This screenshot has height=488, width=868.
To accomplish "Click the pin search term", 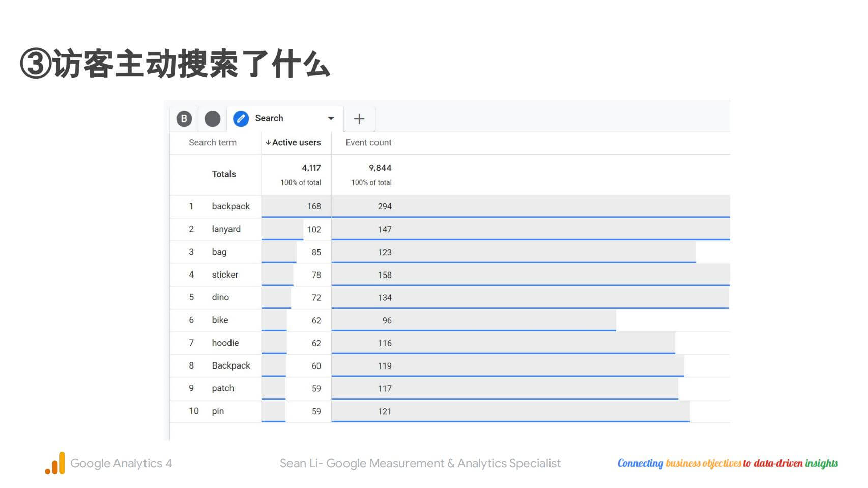I will (218, 411).
